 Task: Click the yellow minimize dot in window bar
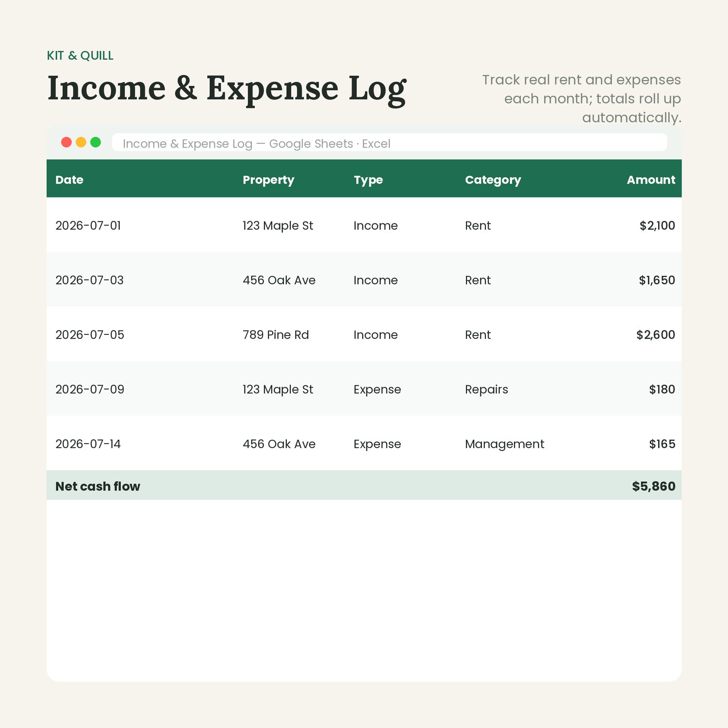pos(81,142)
